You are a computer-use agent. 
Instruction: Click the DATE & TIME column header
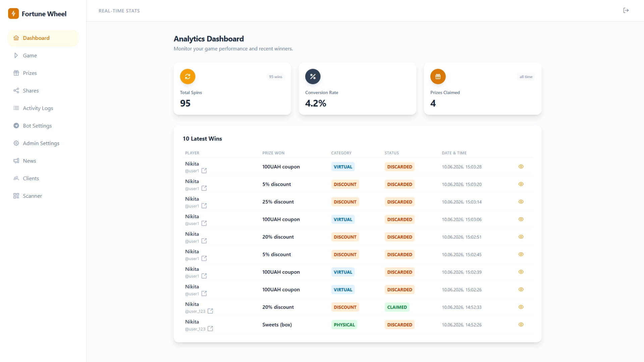[454, 153]
